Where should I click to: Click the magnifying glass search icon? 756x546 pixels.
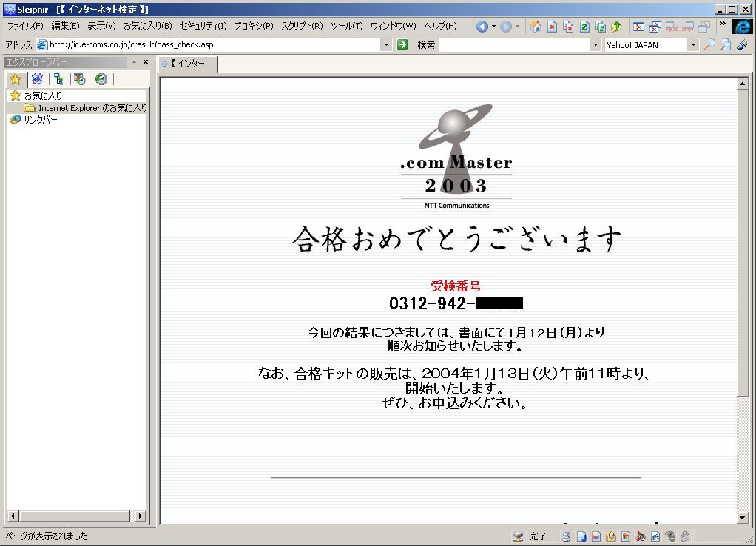tap(709, 45)
